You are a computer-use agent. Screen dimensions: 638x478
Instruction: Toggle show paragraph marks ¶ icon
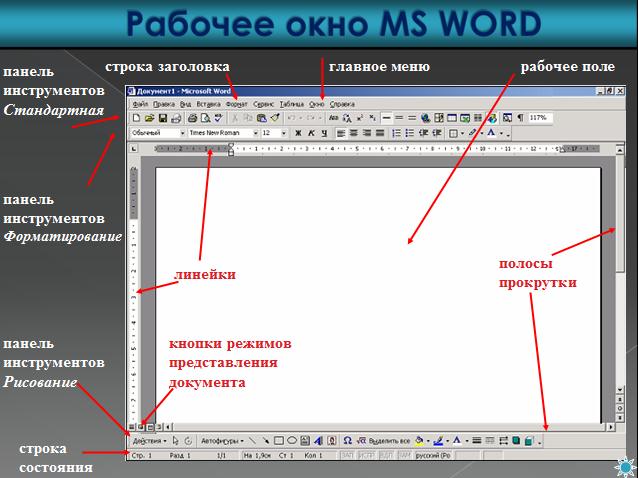click(520, 118)
